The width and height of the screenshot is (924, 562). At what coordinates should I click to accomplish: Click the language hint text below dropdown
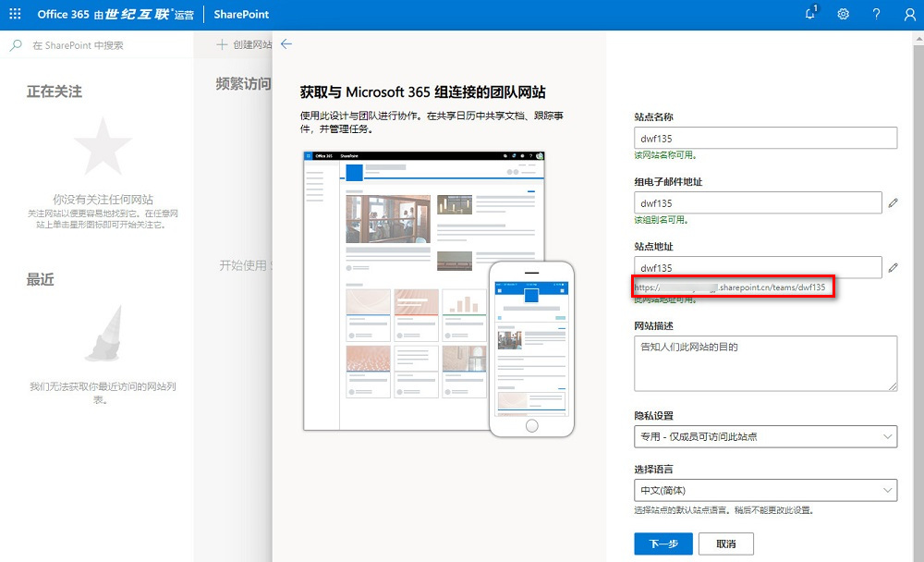(x=724, y=510)
